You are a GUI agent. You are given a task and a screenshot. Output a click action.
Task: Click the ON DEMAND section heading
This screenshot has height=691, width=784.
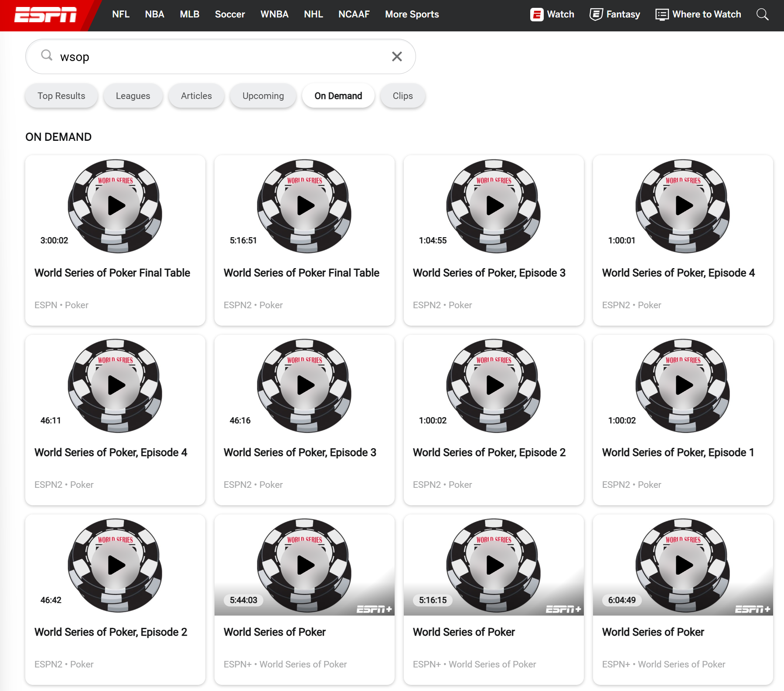(58, 137)
